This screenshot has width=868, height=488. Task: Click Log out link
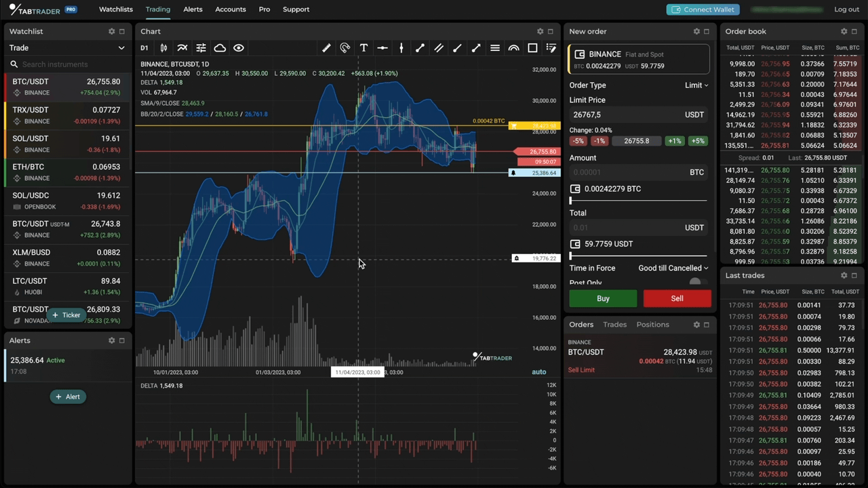click(x=846, y=9)
